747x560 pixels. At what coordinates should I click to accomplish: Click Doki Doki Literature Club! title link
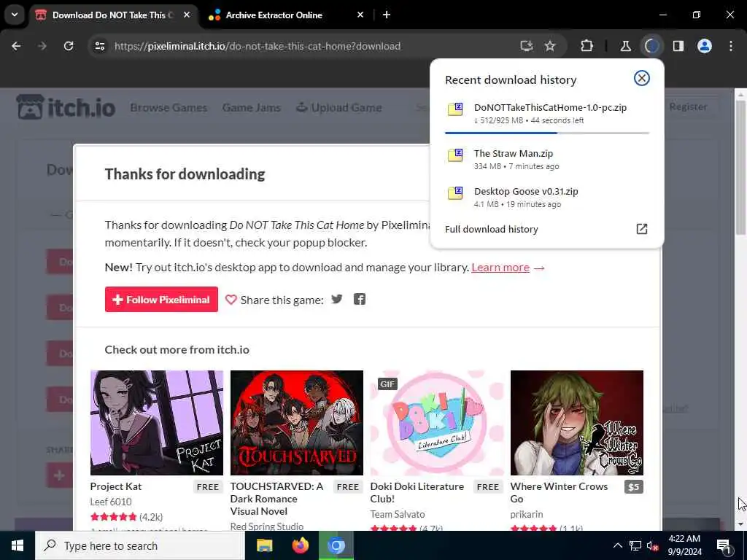[x=417, y=492]
